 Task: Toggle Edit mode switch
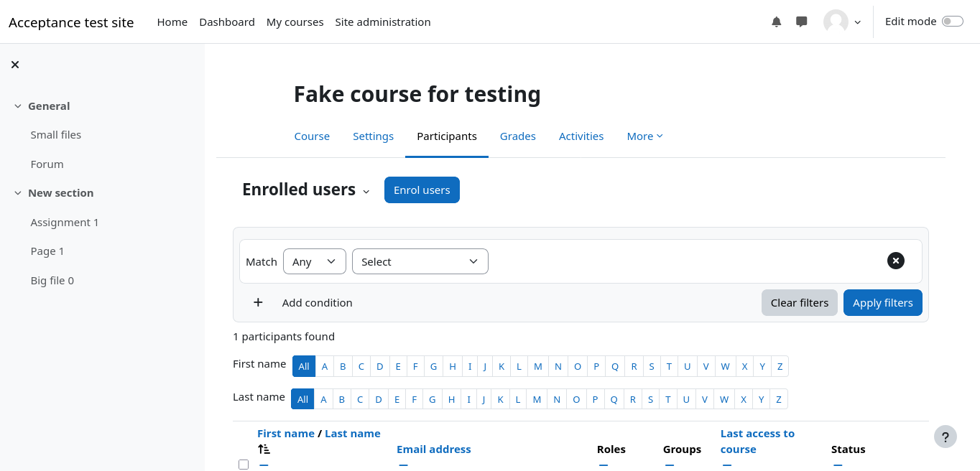point(952,22)
